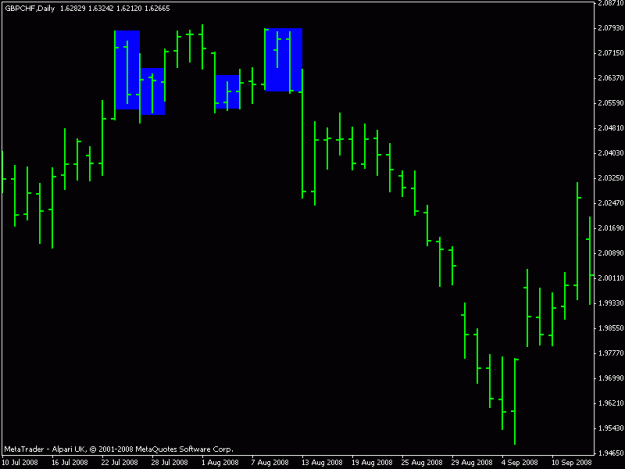Click the 2.07930 price axis label
This screenshot has width=625, height=469.
[x=610, y=28]
